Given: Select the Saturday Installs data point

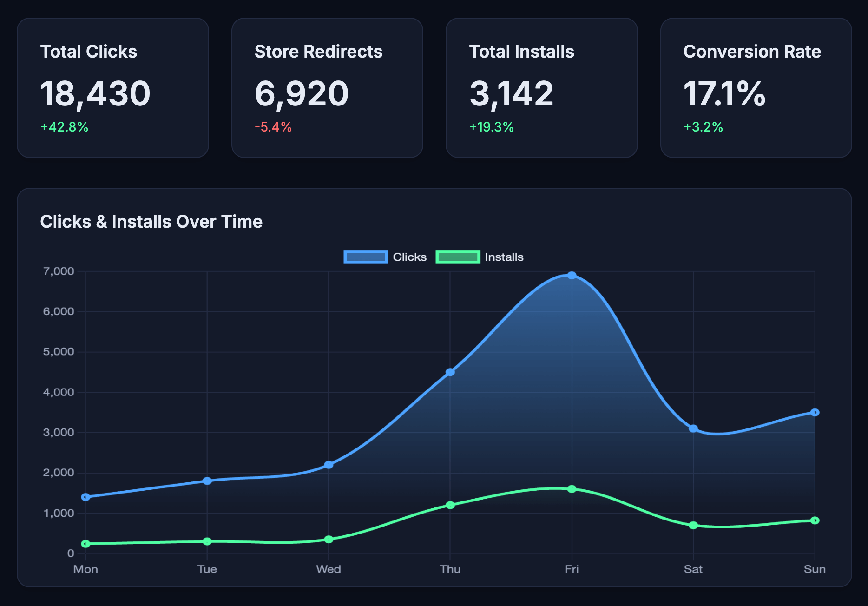Looking at the screenshot, I should (x=693, y=525).
